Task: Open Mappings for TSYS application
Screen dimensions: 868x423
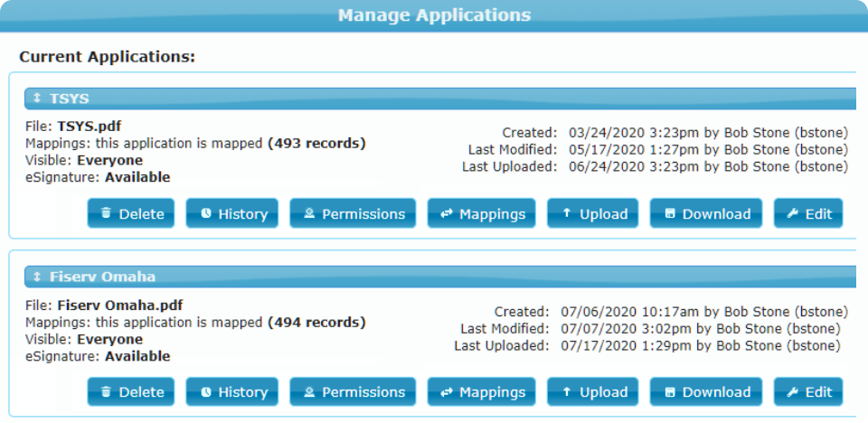Action: click(482, 213)
